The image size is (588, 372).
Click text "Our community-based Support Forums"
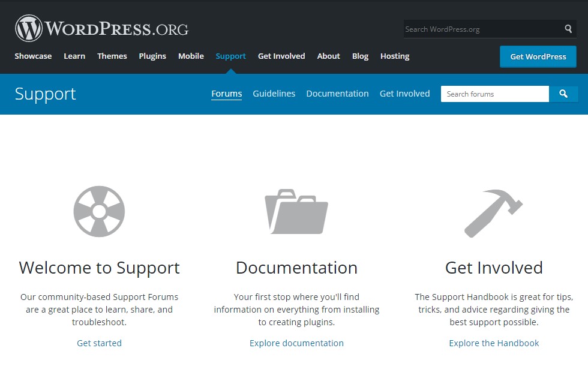(100, 297)
